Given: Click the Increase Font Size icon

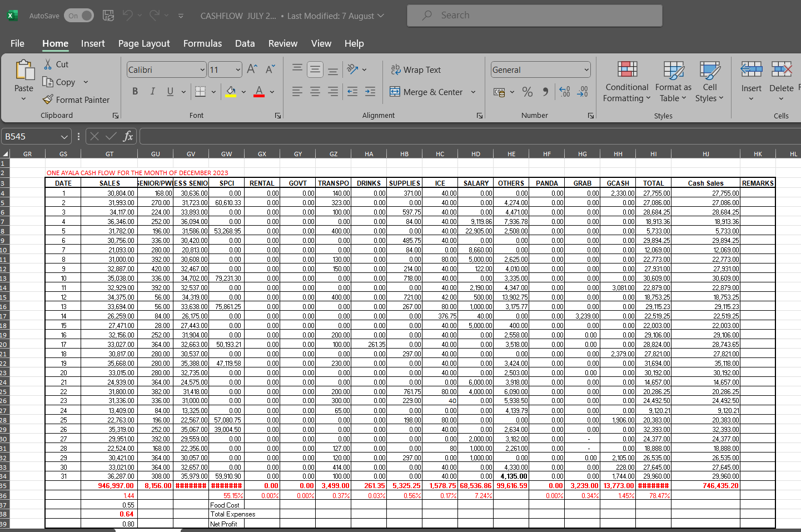Looking at the screenshot, I should [x=252, y=69].
